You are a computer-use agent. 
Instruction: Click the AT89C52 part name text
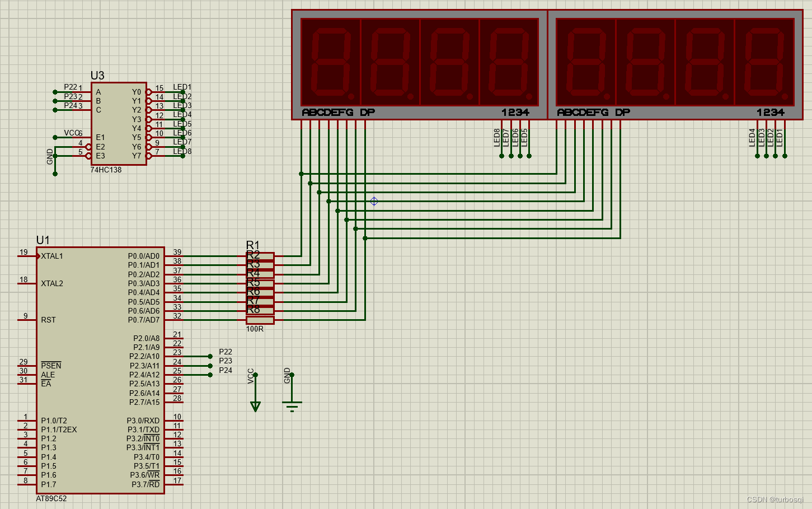tap(51, 498)
